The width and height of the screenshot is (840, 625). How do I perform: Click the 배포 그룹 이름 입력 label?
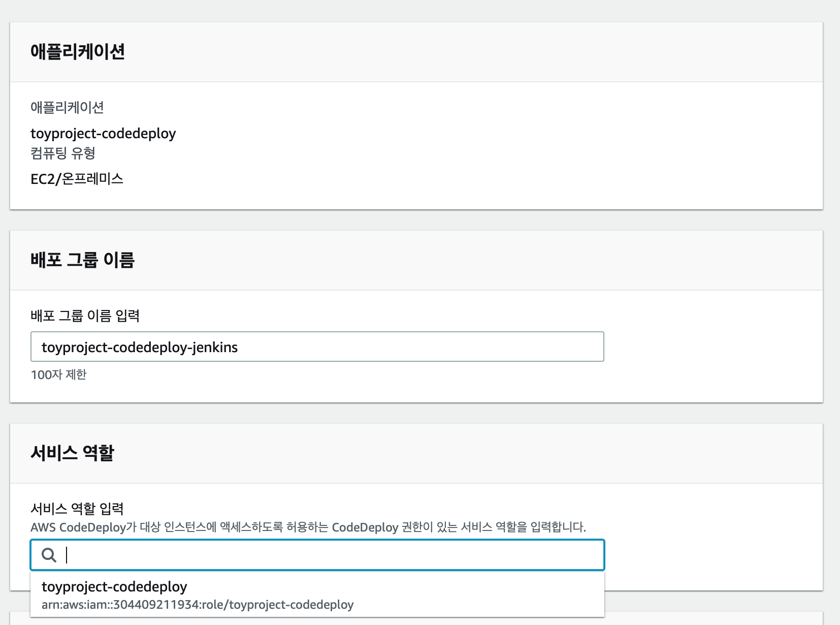[85, 316]
